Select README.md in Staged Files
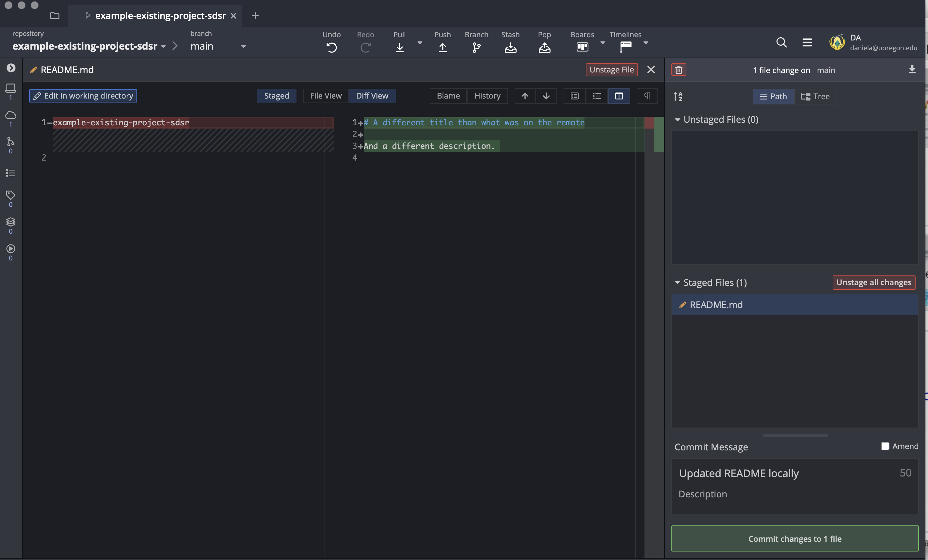The height and width of the screenshot is (560, 928). [x=795, y=304]
